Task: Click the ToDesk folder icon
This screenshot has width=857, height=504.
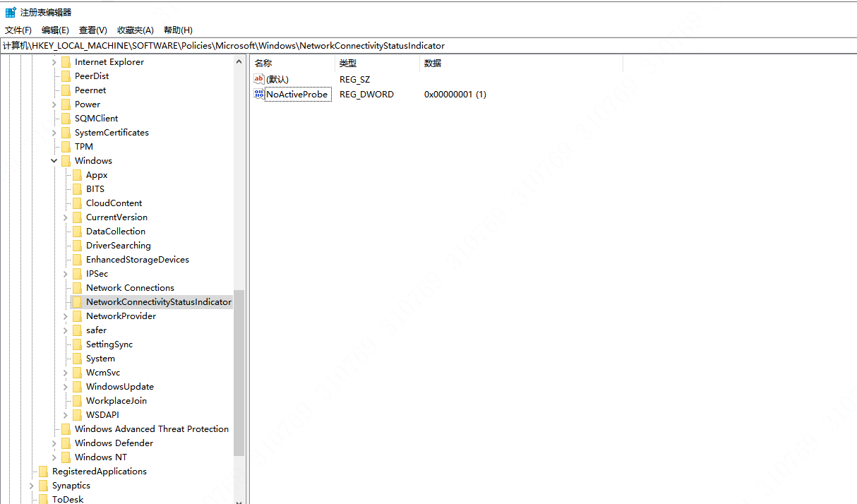Action: (43, 499)
